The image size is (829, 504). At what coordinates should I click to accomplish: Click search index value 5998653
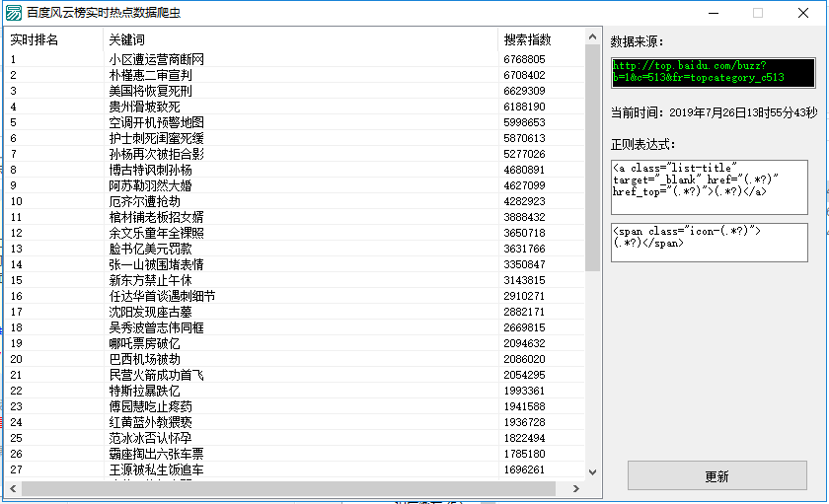pyautogui.click(x=524, y=122)
